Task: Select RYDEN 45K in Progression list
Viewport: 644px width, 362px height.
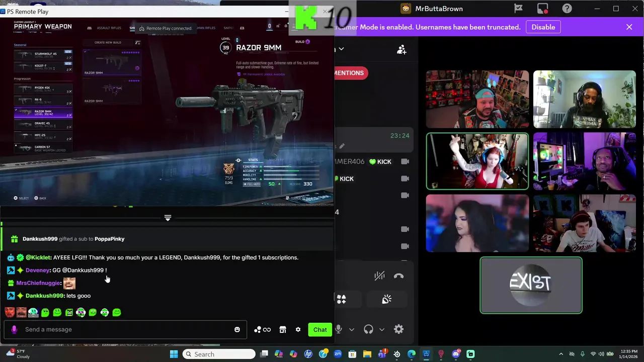Action: coord(43,89)
